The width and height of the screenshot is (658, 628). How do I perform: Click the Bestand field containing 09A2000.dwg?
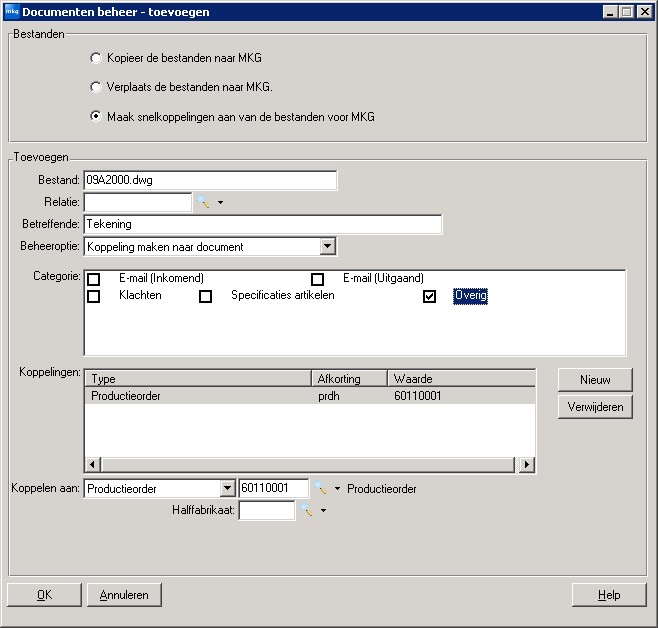(x=210, y=180)
